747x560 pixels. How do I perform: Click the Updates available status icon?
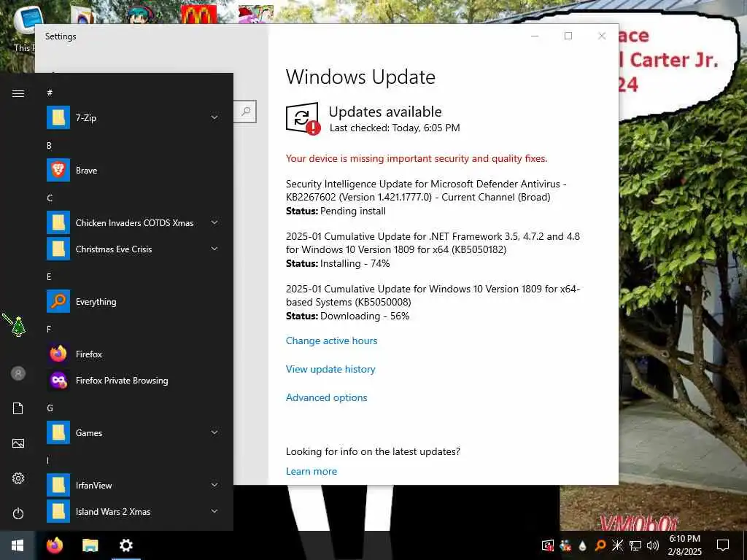pos(303,118)
